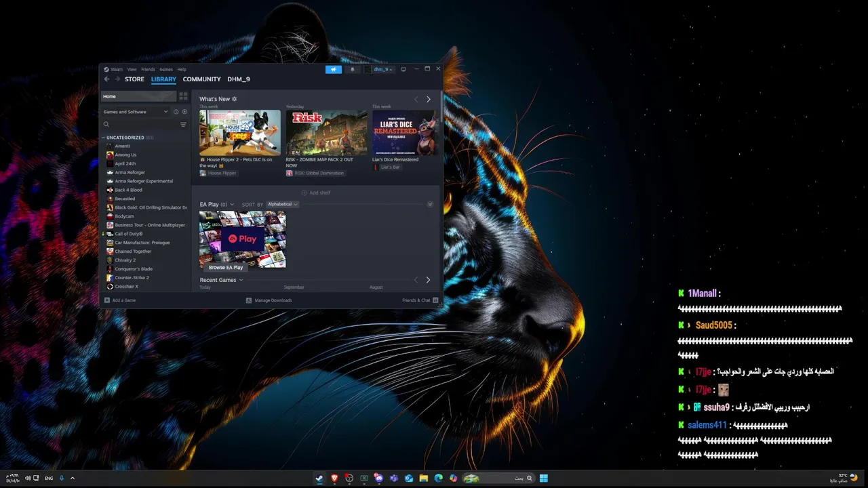Image resolution: width=868 pixels, height=488 pixels.
Task: Open the RISK Zombie Map Pack thumbnail
Action: (x=326, y=133)
